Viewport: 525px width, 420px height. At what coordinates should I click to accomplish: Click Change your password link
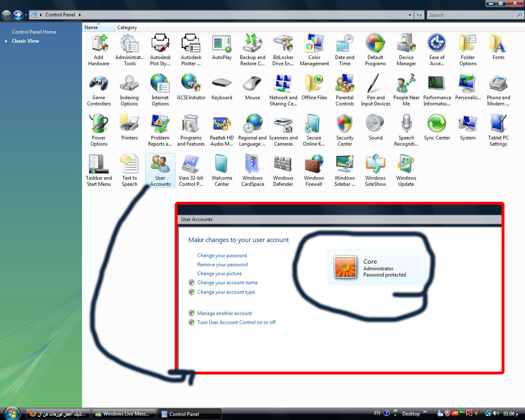[x=222, y=256]
